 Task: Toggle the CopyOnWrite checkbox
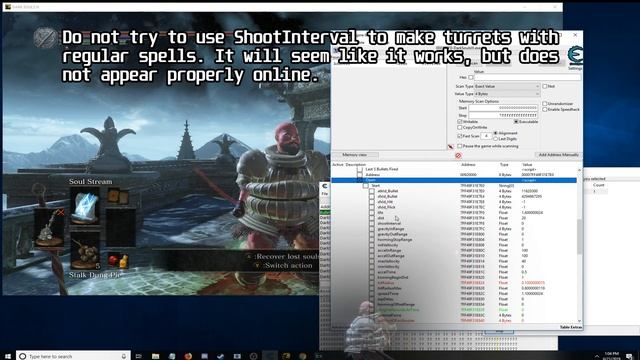coord(460,127)
